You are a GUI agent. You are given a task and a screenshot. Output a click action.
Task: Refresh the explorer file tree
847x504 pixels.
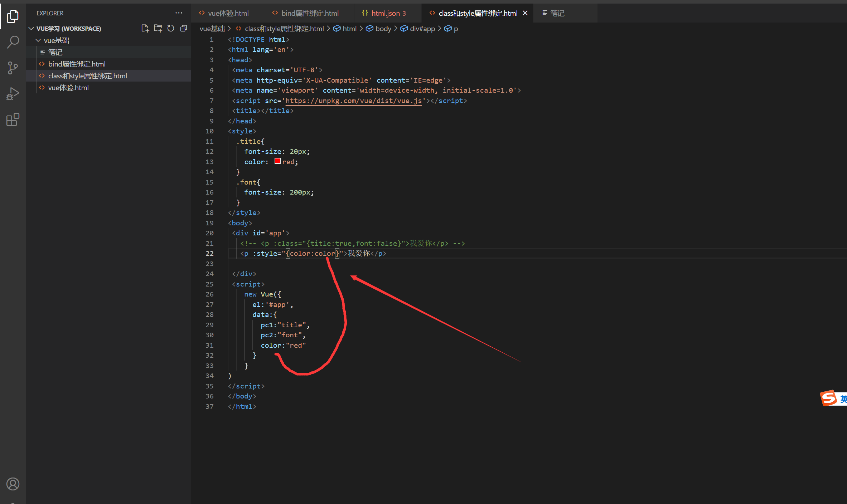click(171, 29)
